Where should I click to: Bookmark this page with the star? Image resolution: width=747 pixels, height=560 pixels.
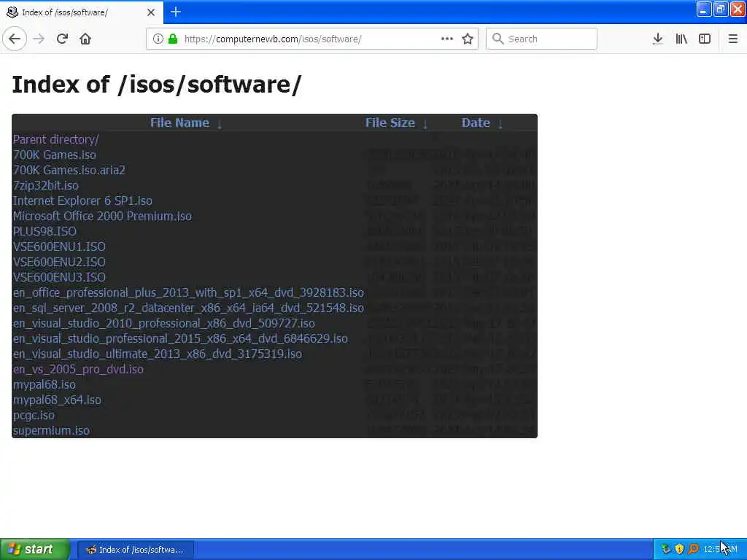point(468,39)
